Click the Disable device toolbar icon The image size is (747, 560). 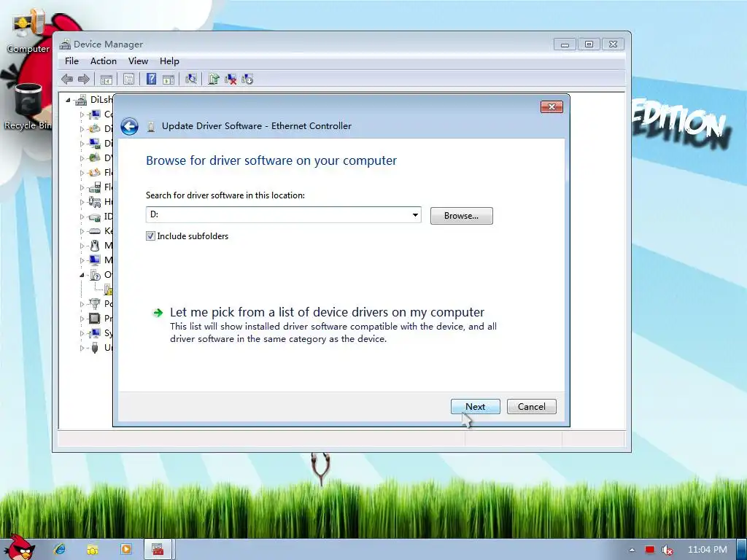tap(247, 79)
